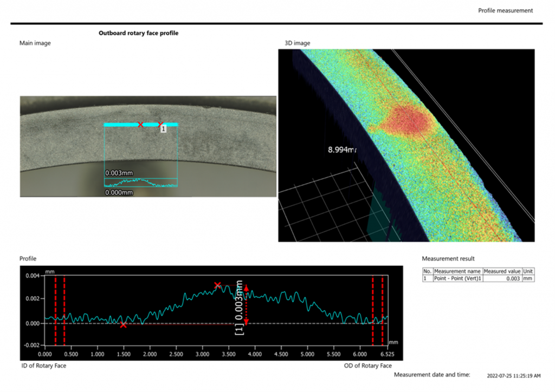Click the "2.500" x-axis tick label
555x392 pixels.
pos(176,354)
